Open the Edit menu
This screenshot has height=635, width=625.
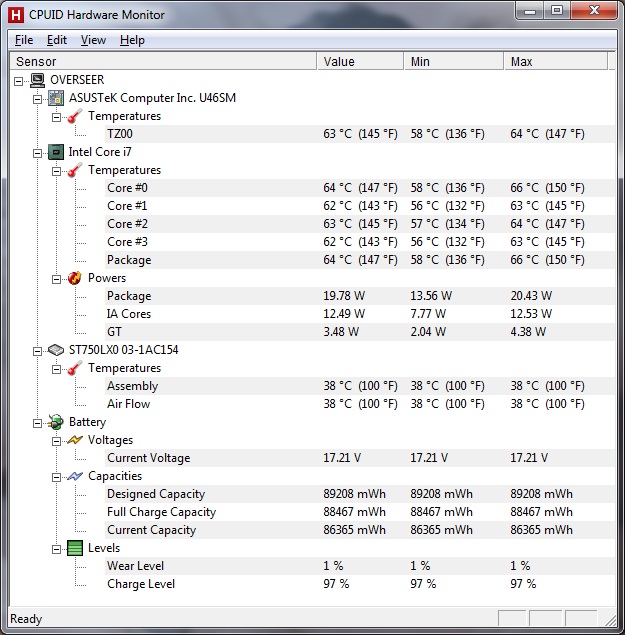[x=57, y=40]
